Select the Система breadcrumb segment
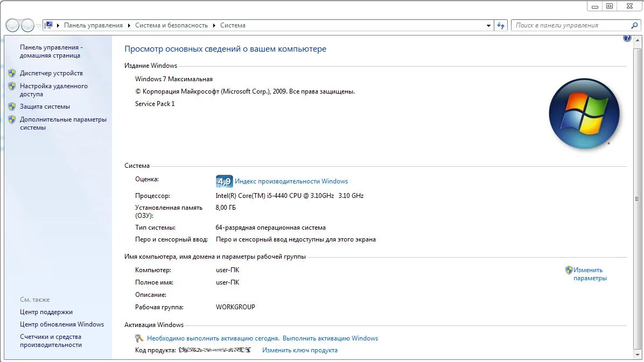This screenshot has width=644, height=362. tap(233, 25)
